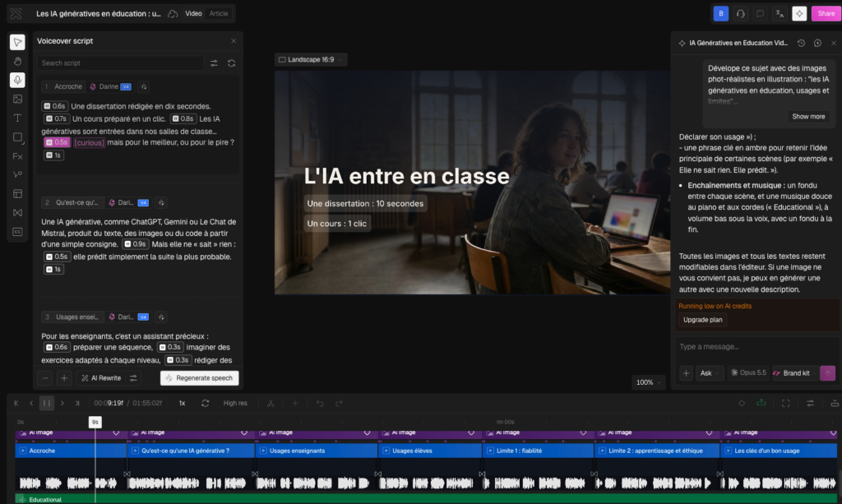Screen dimensions: 842x504
Task: Open the translate languages icon
Action: pyautogui.click(x=780, y=13)
